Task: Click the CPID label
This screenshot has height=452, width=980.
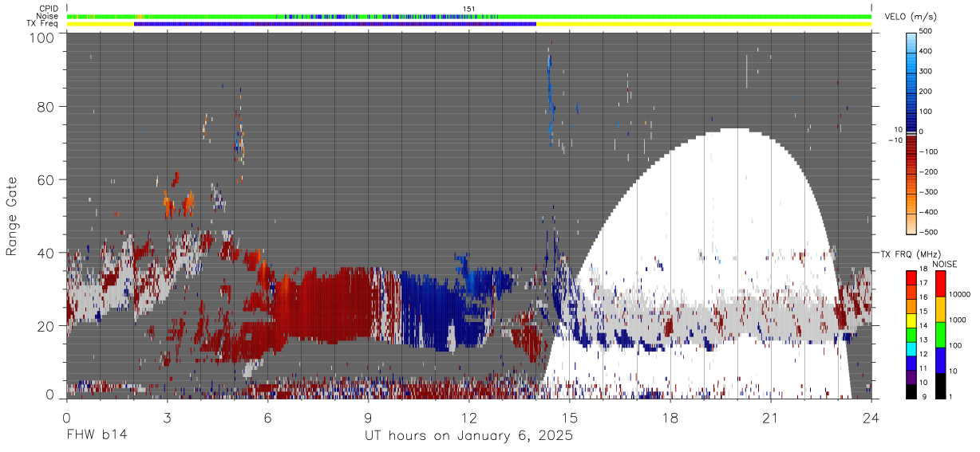Action: pos(49,9)
